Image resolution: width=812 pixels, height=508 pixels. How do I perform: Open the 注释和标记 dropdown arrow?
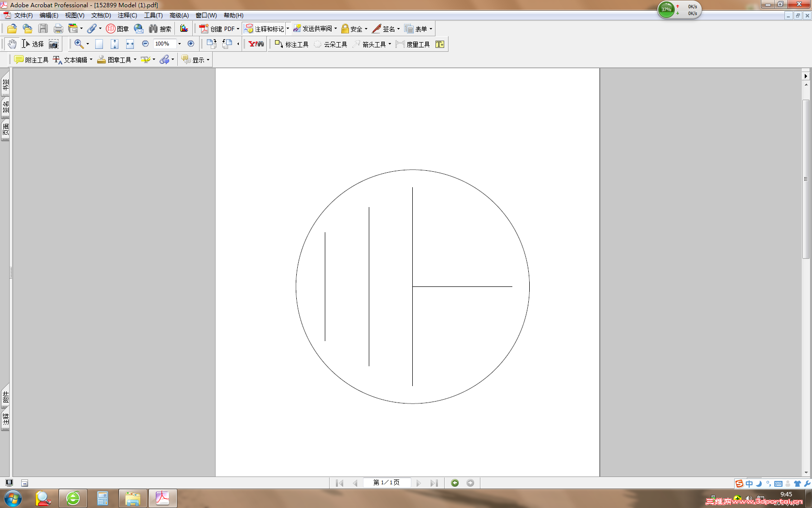tap(288, 29)
